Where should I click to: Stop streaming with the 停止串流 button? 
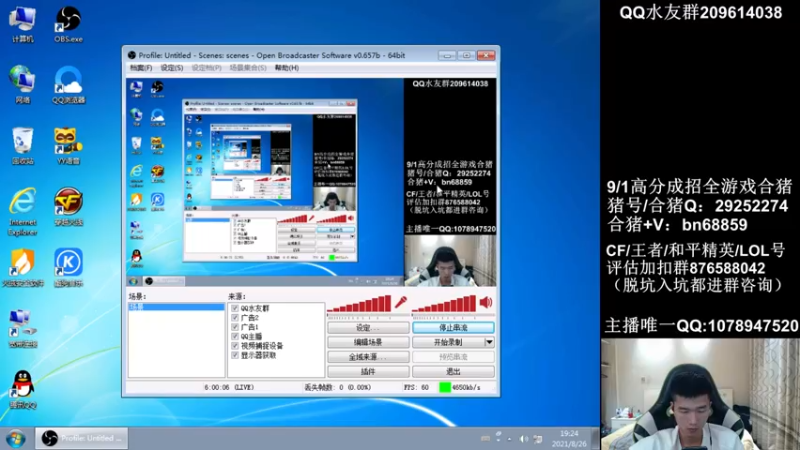(x=453, y=328)
